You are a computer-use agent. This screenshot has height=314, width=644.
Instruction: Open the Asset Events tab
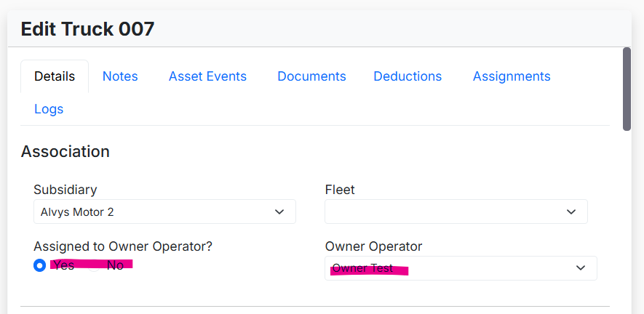coord(207,76)
